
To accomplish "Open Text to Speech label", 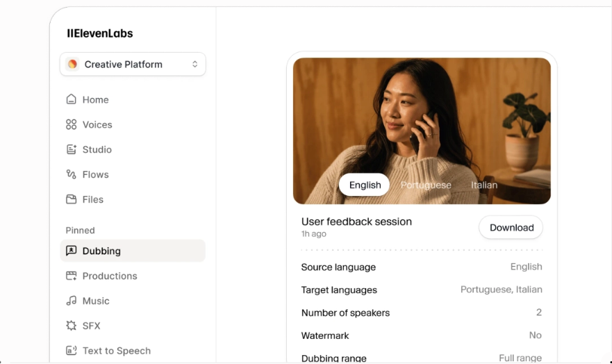I will pos(116,351).
